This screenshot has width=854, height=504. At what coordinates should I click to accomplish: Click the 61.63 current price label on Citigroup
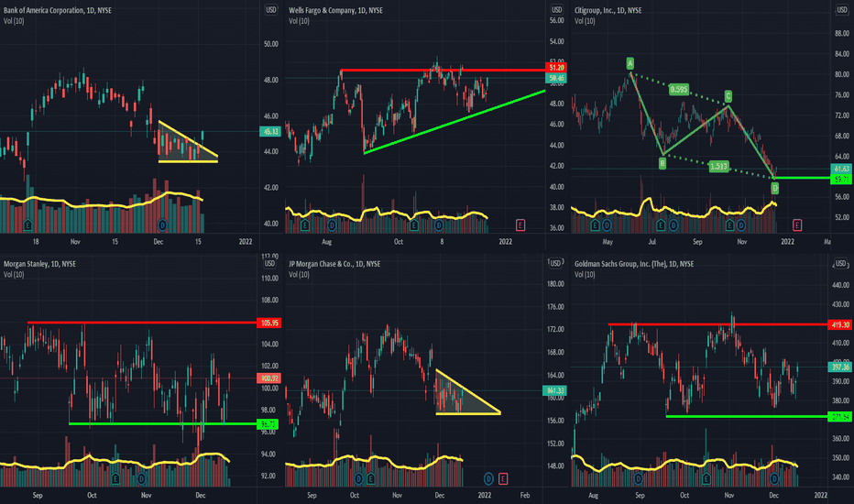(x=841, y=169)
